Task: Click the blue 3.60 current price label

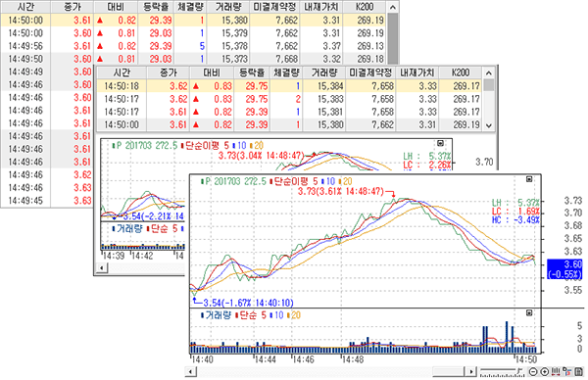Action: (564, 268)
